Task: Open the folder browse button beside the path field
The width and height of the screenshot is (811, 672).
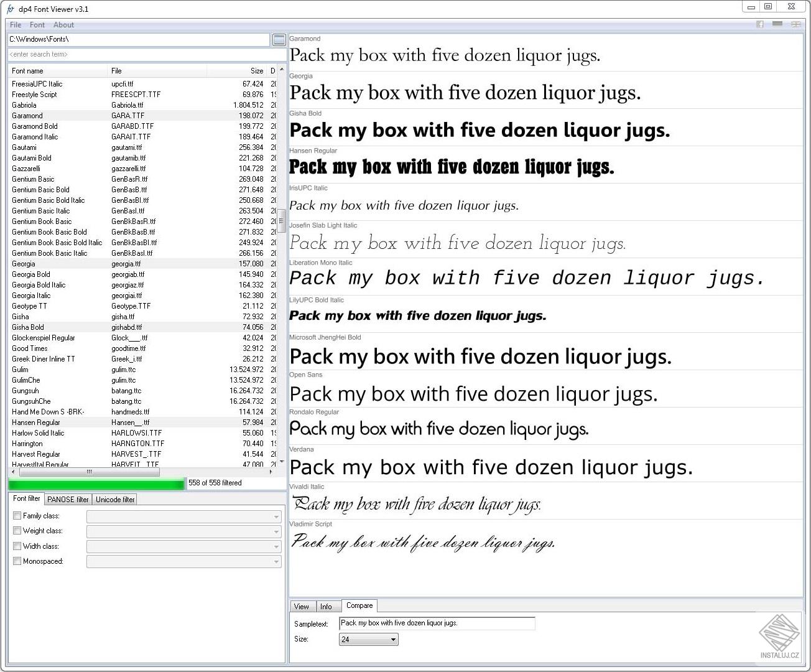Action: [279, 39]
